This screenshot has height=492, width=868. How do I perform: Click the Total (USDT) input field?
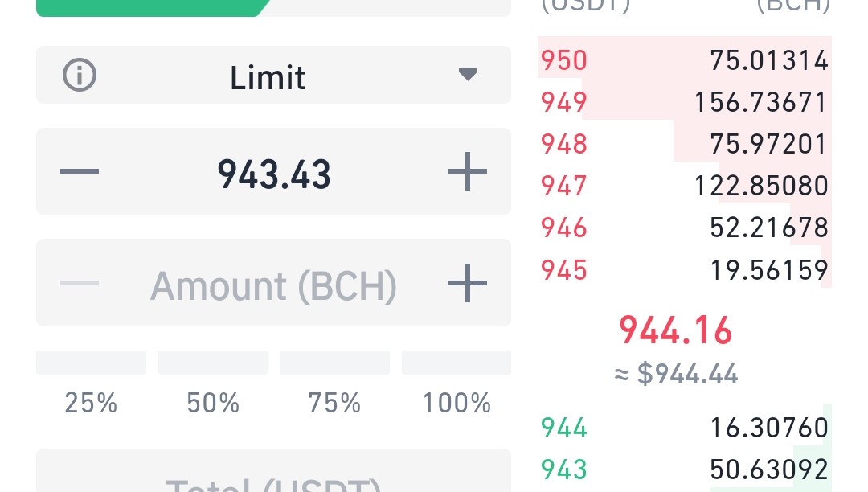tap(273, 470)
